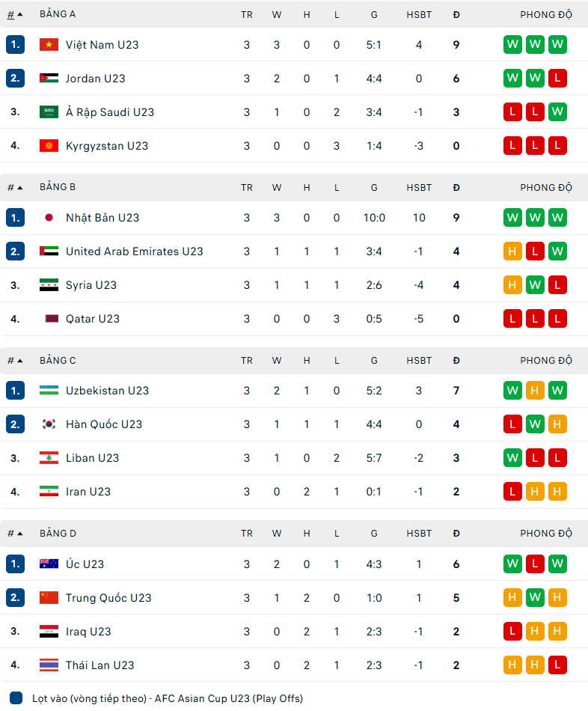This screenshot has height=711, width=588.
Task: Open the United Arab Emirates U23 link
Action: (134, 251)
